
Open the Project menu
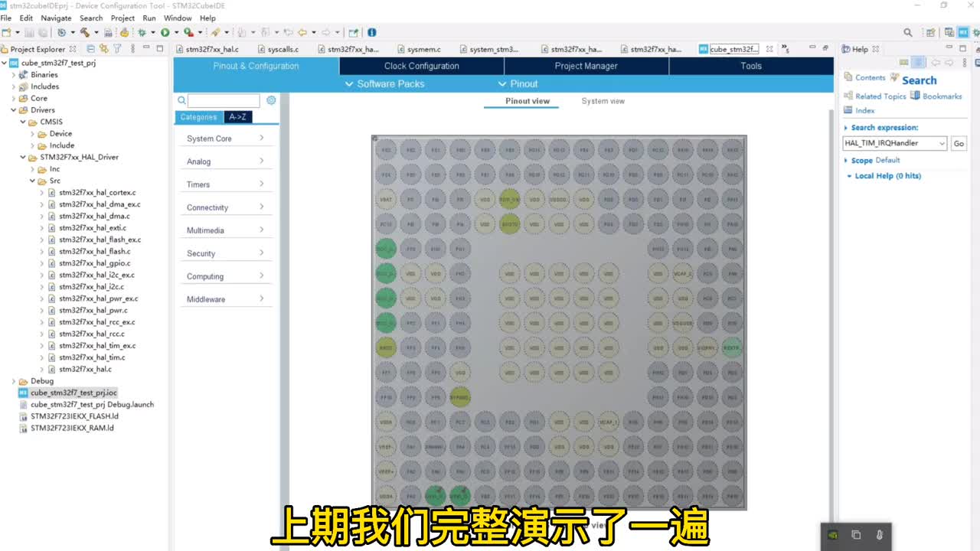click(x=122, y=18)
